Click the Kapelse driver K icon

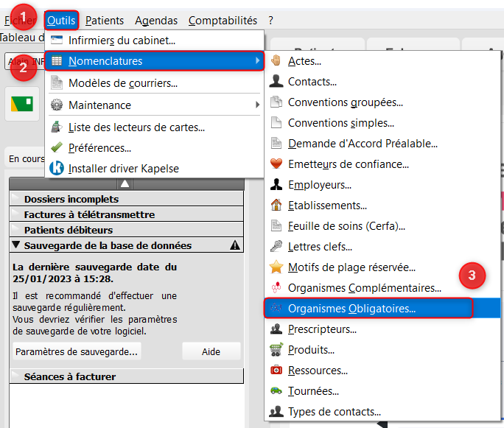[x=57, y=169]
